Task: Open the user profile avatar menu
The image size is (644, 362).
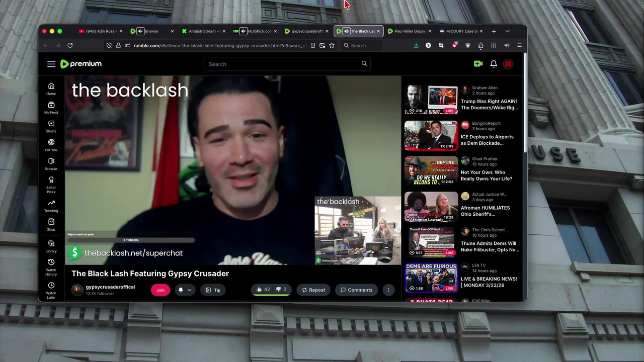Action: 508,64
